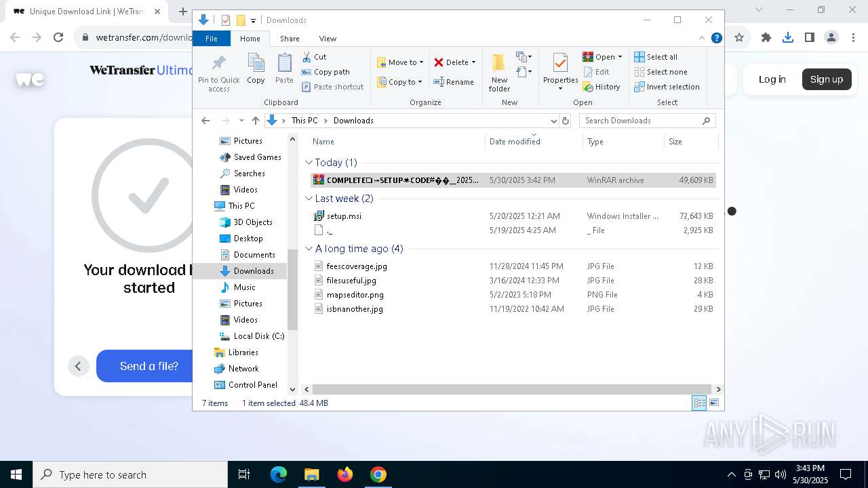Click This PC in the address breadcrumb
868x488 pixels.
304,121
